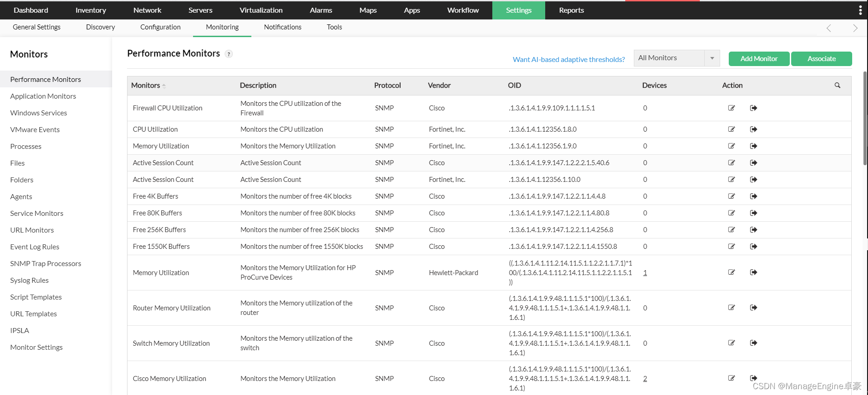
Task: Select Free 1550K Buffers monitor name
Action: (161, 246)
